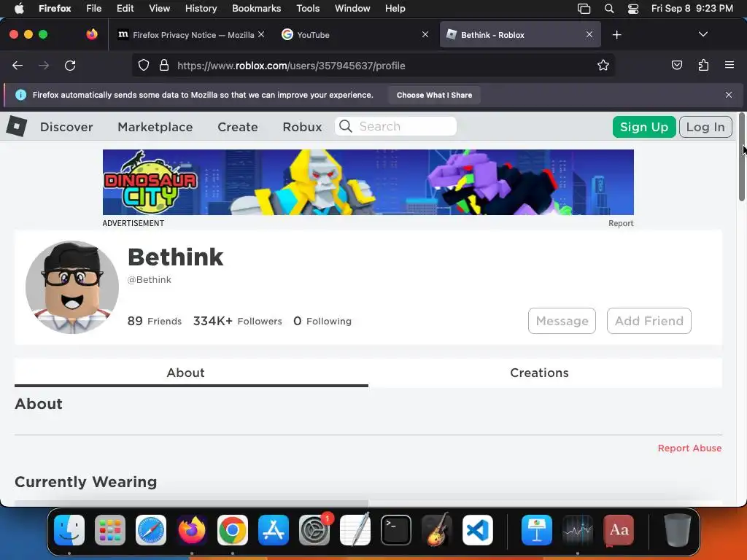Open the Trash in the dock
Viewport: 747px width, 560px height.
pos(678,530)
